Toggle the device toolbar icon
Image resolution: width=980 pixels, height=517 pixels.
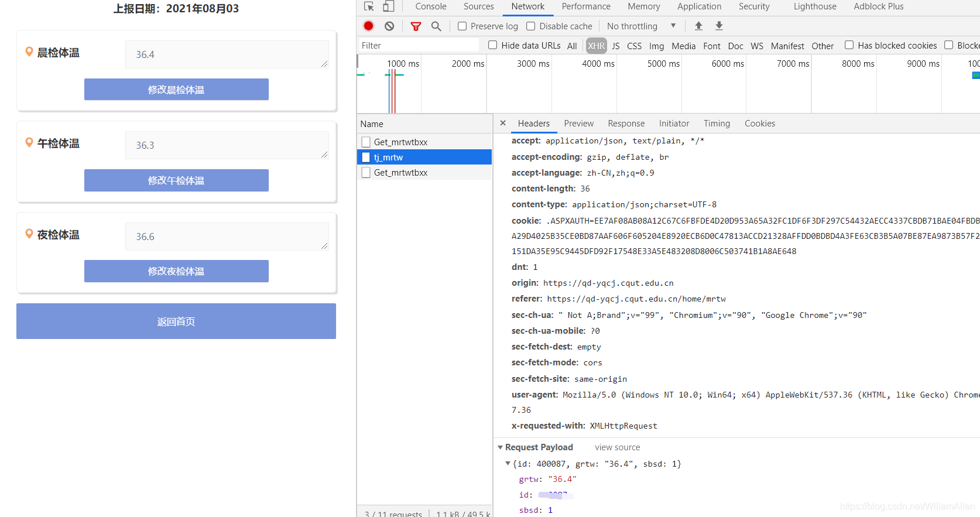(389, 6)
